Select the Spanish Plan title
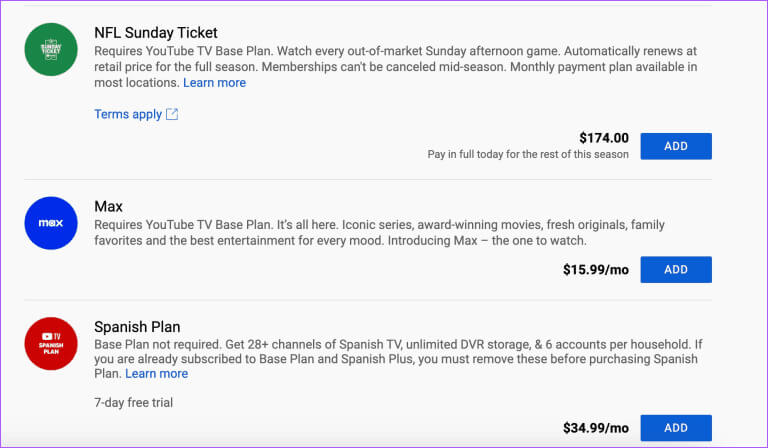768x448 pixels. [137, 327]
